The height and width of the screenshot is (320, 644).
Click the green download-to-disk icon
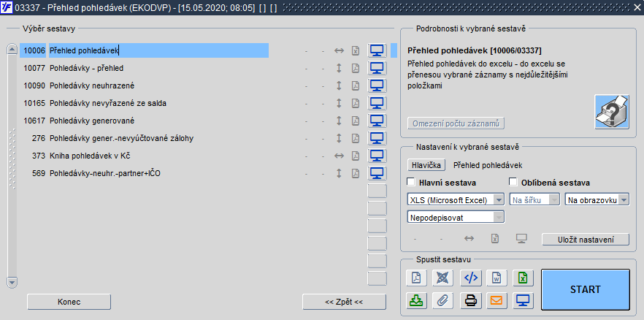[x=416, y=300]
